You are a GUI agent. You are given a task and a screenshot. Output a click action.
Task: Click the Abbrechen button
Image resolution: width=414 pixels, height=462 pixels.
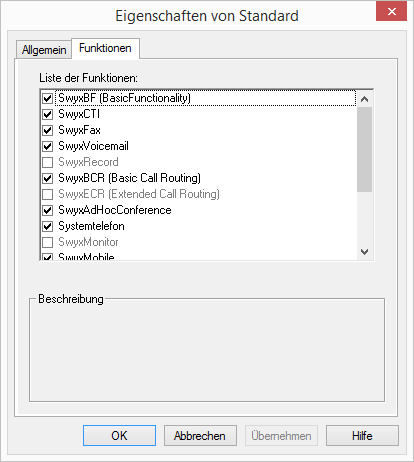tap(200, 436)
